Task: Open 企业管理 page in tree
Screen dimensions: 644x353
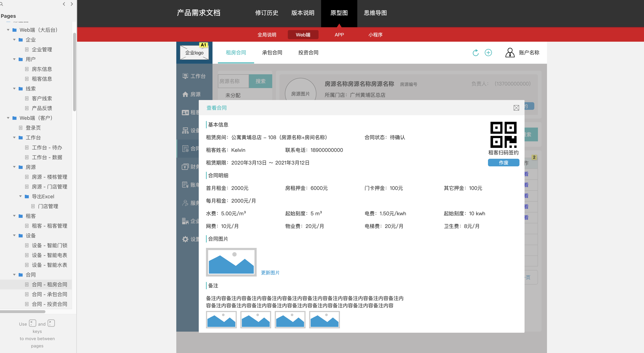Action: tap(42, 50)
